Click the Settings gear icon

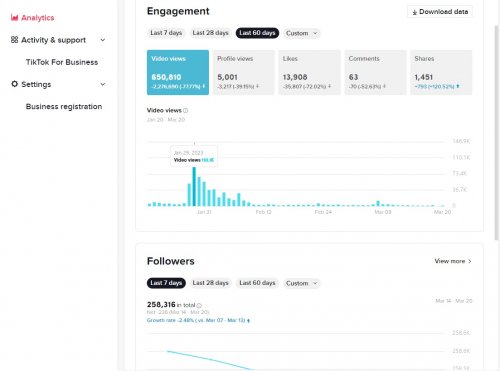point(14,84)
